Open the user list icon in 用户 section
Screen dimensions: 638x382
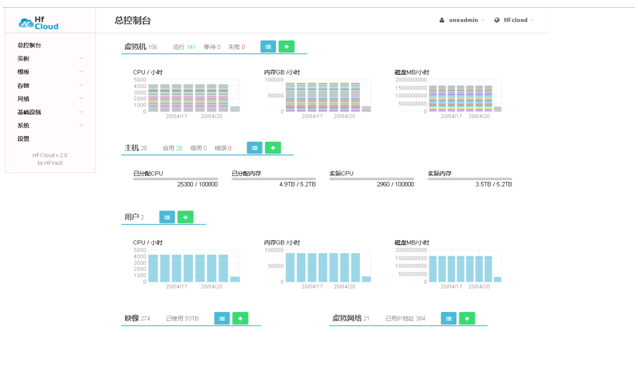(x=167, y=217)
